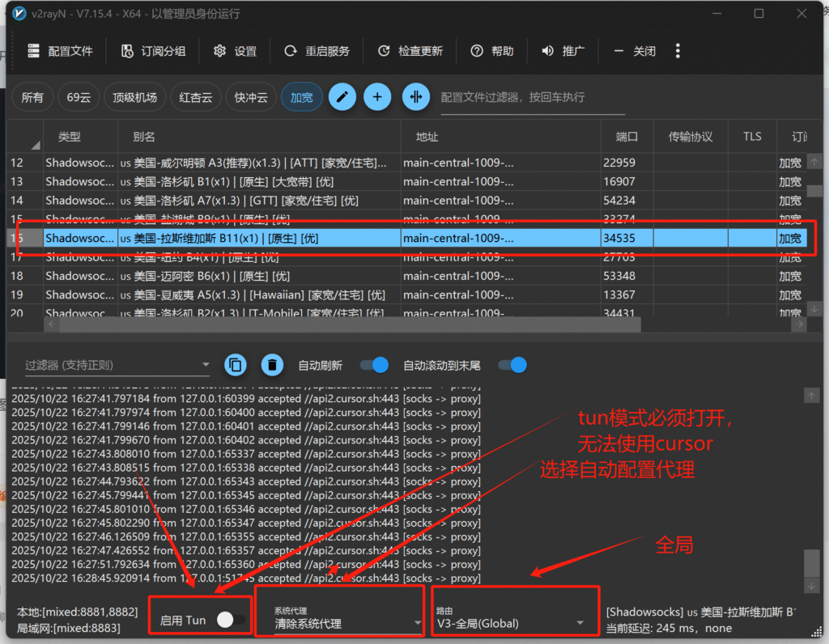Click the speed test icon beside plus
The image size is (829, 644).
pos(415,96)
